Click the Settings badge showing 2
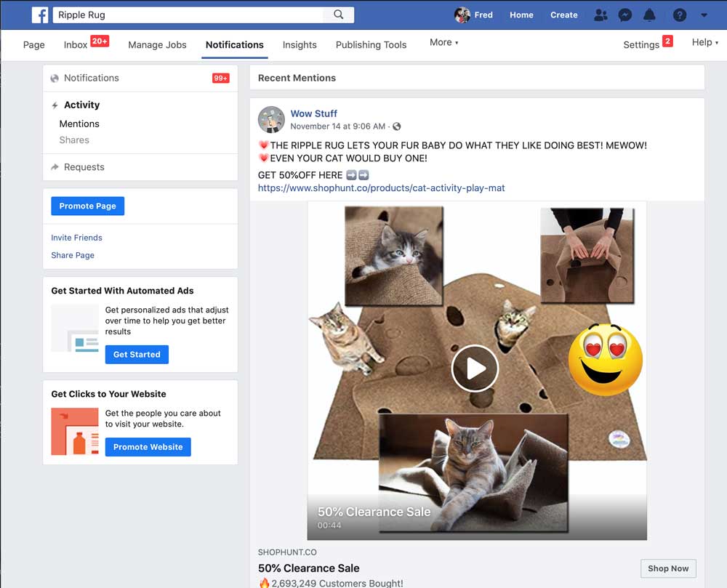 (667, 41)
